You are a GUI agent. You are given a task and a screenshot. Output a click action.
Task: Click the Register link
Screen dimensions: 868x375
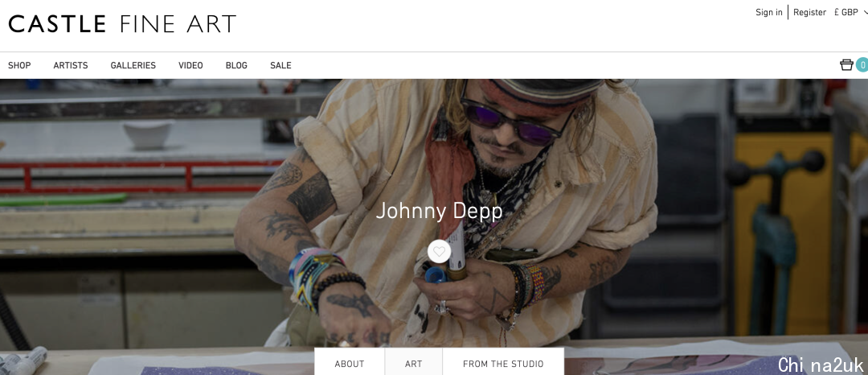coord(809,12)
